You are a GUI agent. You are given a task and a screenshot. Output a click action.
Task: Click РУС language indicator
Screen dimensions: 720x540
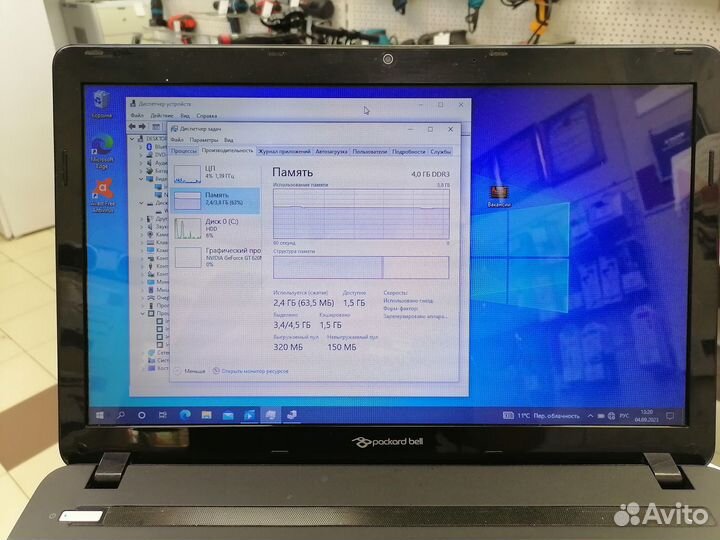pyautogui.click(x=624, y=416)
